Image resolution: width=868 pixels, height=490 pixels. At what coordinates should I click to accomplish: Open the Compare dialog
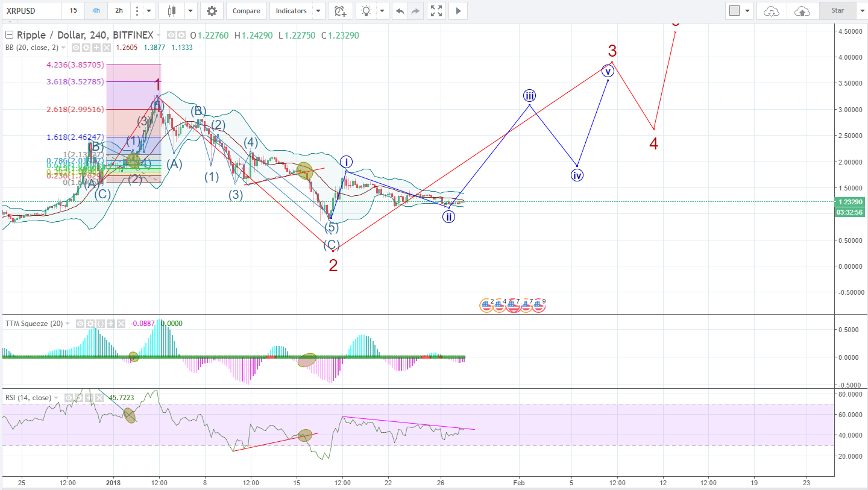point(246,10)
